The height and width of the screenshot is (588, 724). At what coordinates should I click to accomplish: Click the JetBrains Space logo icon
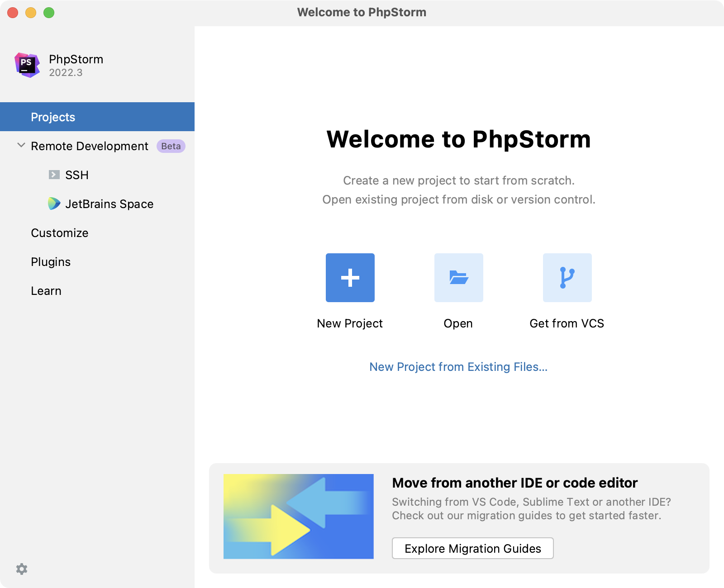click(54, 204)
